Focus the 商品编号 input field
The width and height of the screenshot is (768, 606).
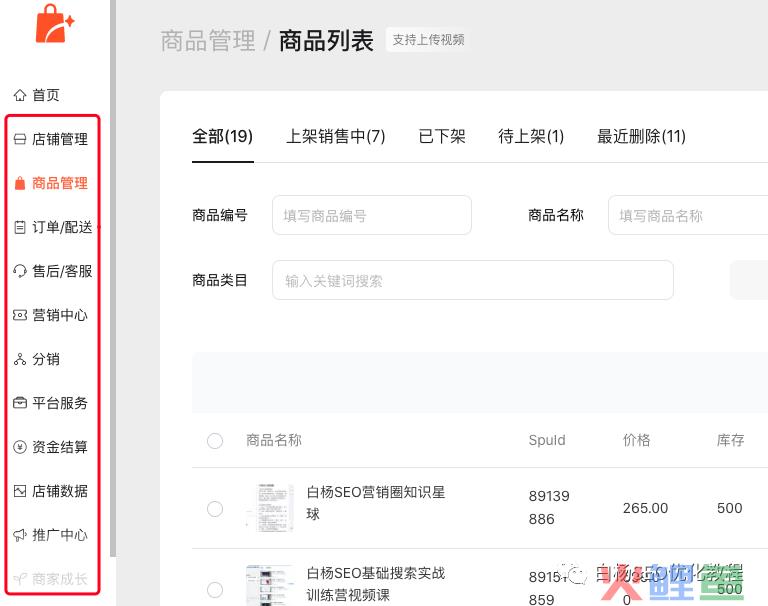pyautogui.click(x=371, y=215)
